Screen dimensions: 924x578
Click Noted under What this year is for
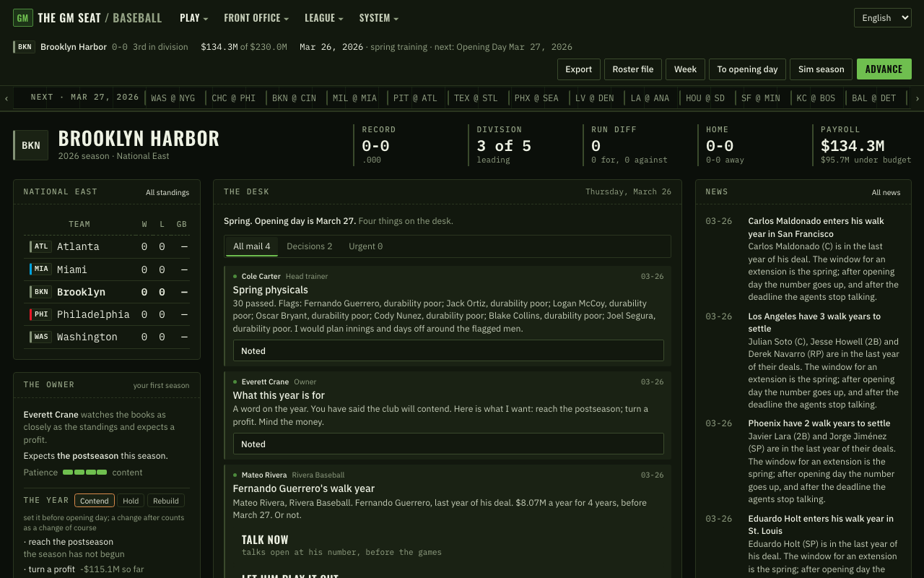coord(448,444)
